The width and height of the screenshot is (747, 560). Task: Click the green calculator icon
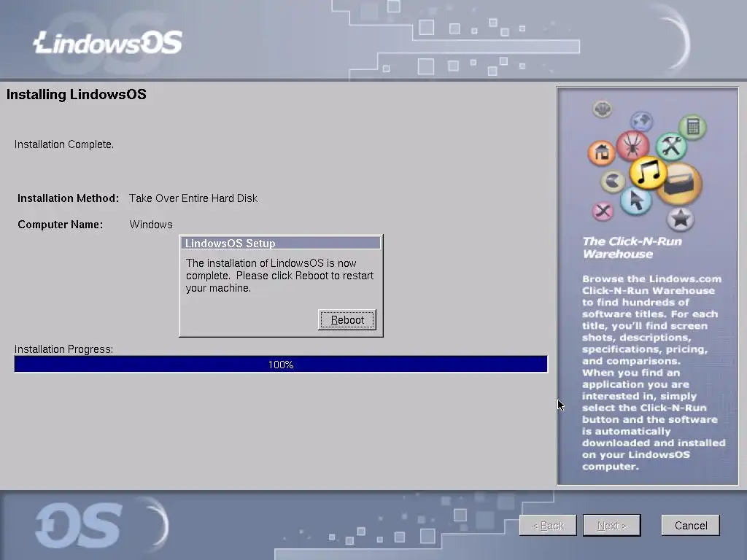pyautogui.click(x=693, y=127)
